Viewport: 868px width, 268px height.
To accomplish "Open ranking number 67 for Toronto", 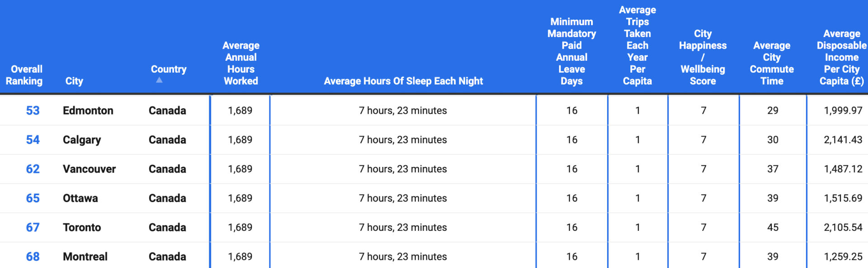I will pyautogui.click(x=33, y=227).
